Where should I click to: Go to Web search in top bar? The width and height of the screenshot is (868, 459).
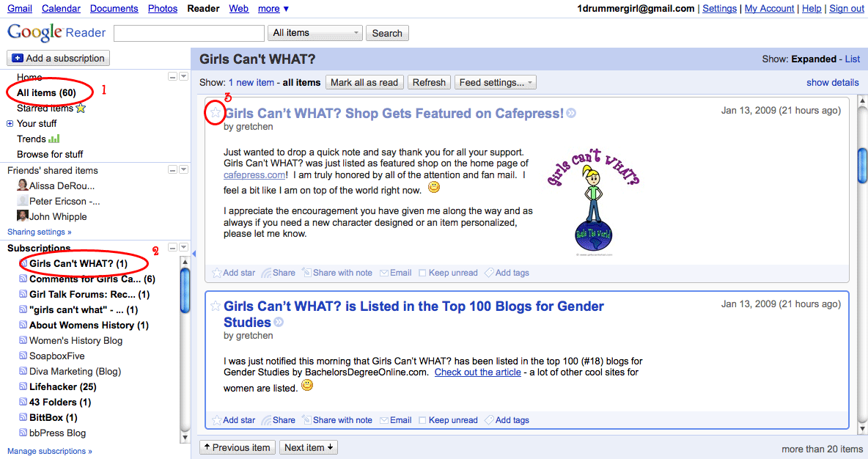coord(238,8)
